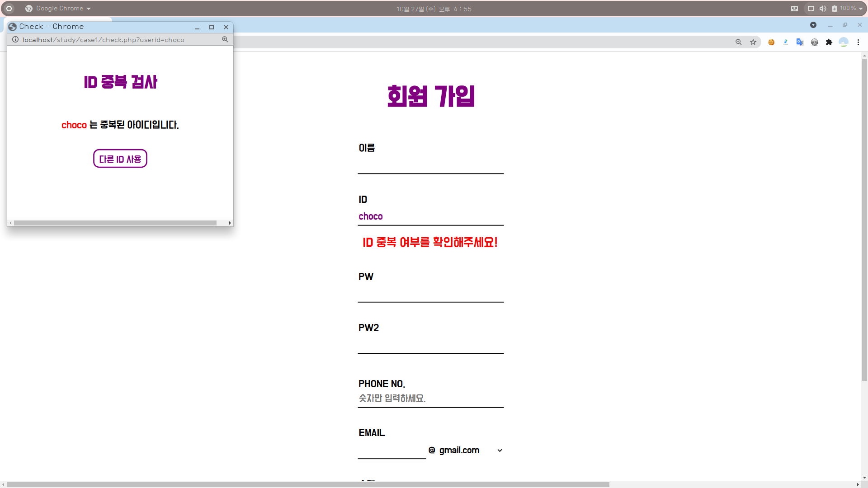Click the PW password field
This screenshot has width=868, height=488.
(430, 294)
